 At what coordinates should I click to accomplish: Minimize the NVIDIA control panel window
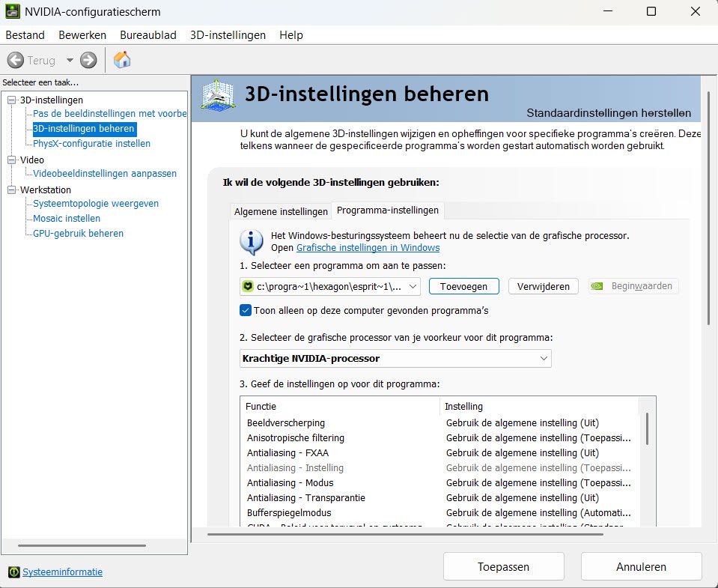coord(608,11)
